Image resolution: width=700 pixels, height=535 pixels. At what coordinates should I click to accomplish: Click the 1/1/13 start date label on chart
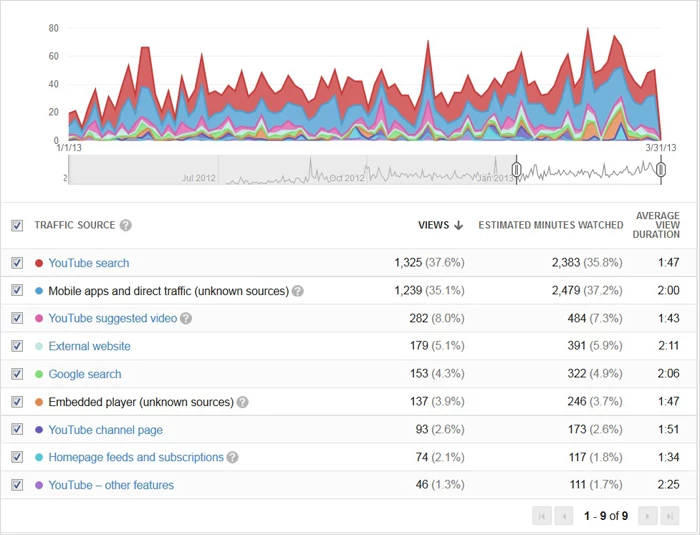[69, 148]
